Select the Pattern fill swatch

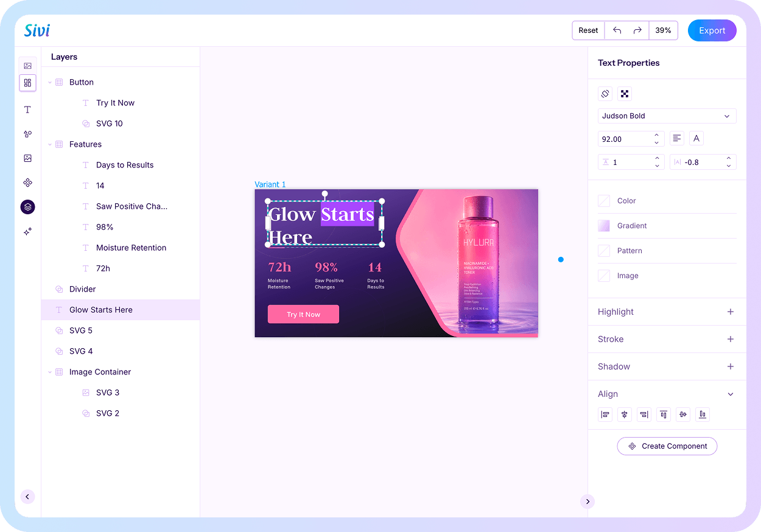point(604,251)
